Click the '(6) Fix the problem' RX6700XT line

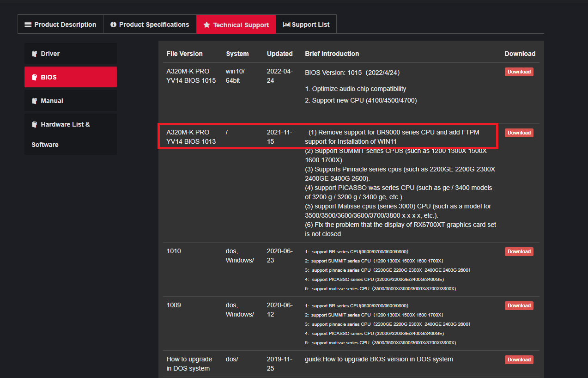(x=401, y=229)
